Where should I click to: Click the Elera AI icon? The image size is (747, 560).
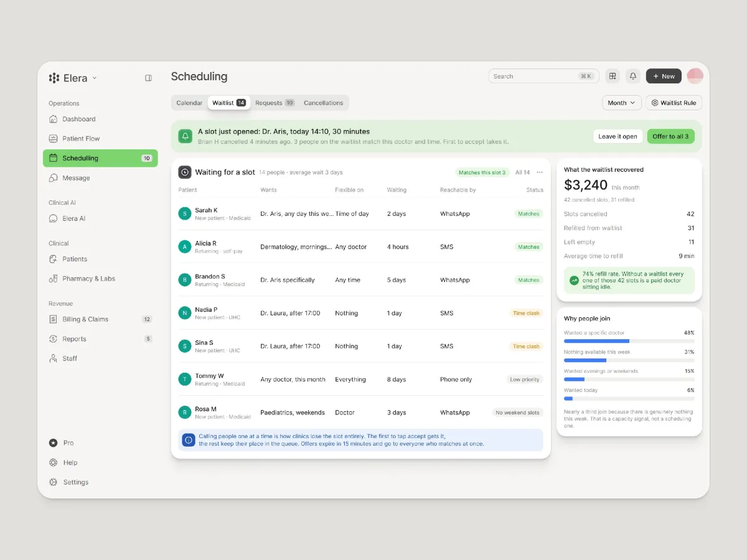tap(54, 219)
